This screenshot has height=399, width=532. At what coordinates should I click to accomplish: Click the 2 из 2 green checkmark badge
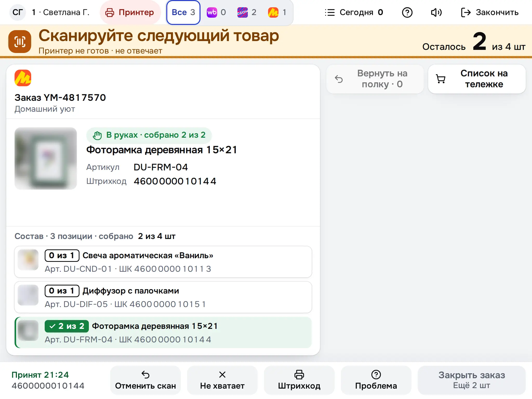click(x=67, y=326)
